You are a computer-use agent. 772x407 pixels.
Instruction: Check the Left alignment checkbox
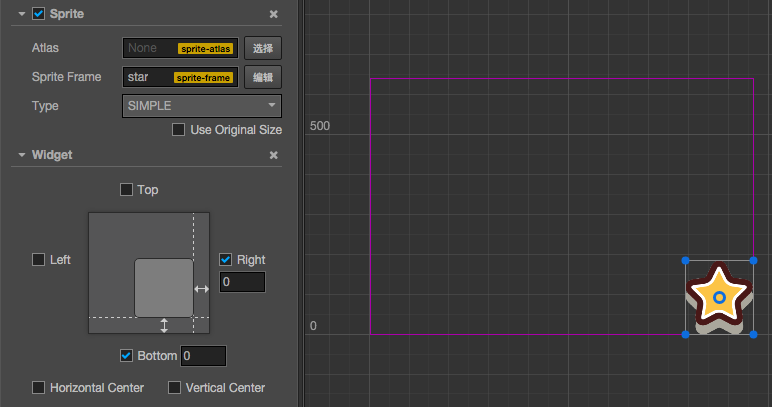tap(39, 260)
